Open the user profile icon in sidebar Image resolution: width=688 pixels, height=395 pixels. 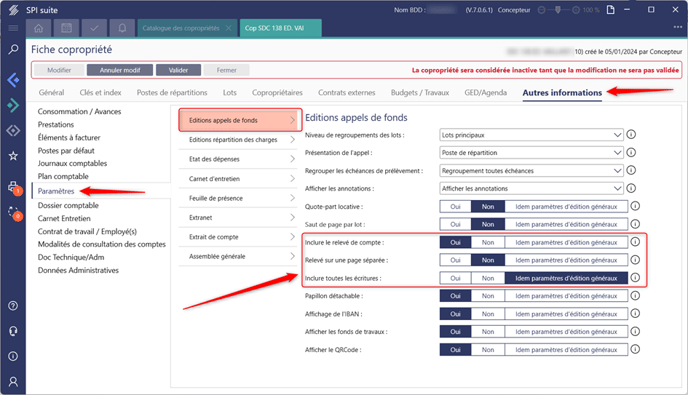pos(13,382)
